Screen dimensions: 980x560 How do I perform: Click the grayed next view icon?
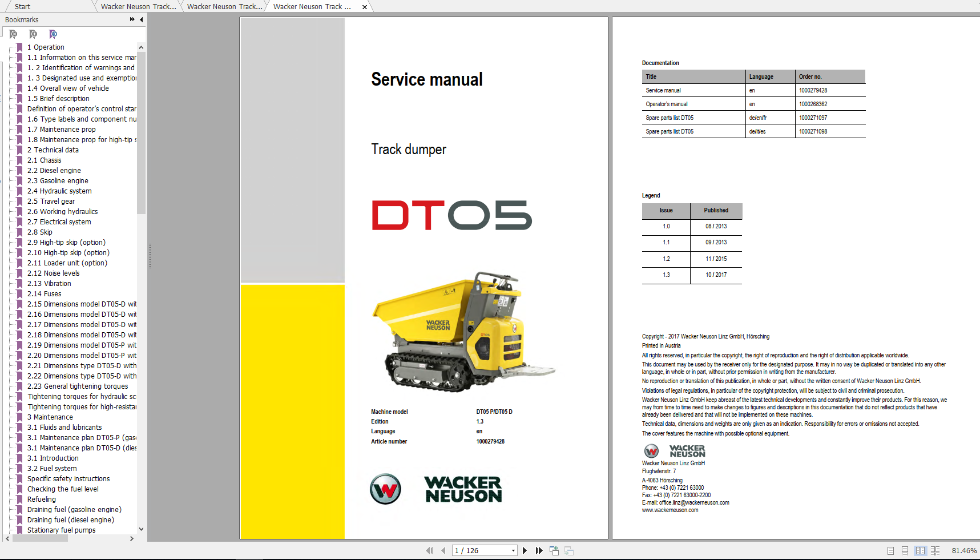coord(569,551)
